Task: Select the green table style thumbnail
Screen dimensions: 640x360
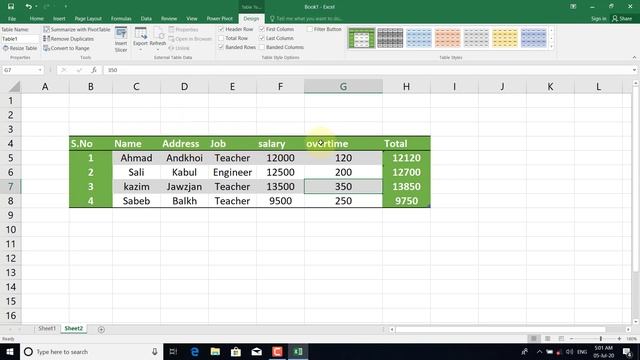Action: pyautogui.click(x=361, y=38)
